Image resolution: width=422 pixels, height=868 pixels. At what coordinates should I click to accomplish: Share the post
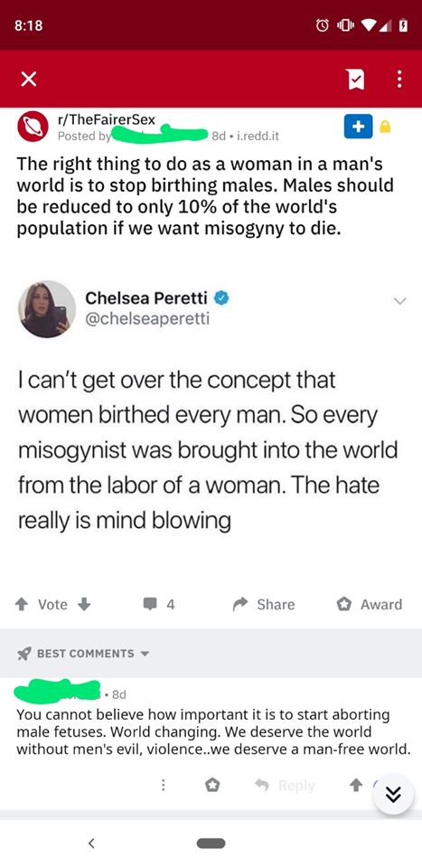264,605
